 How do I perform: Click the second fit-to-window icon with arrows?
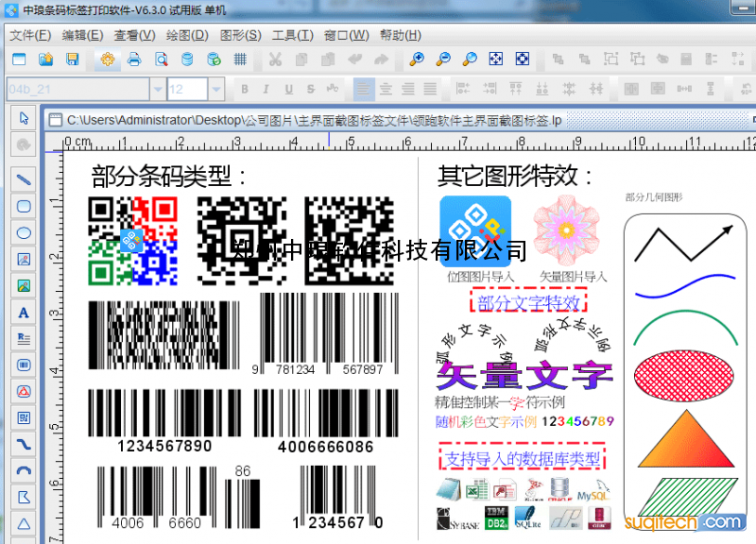pos(523,59)
